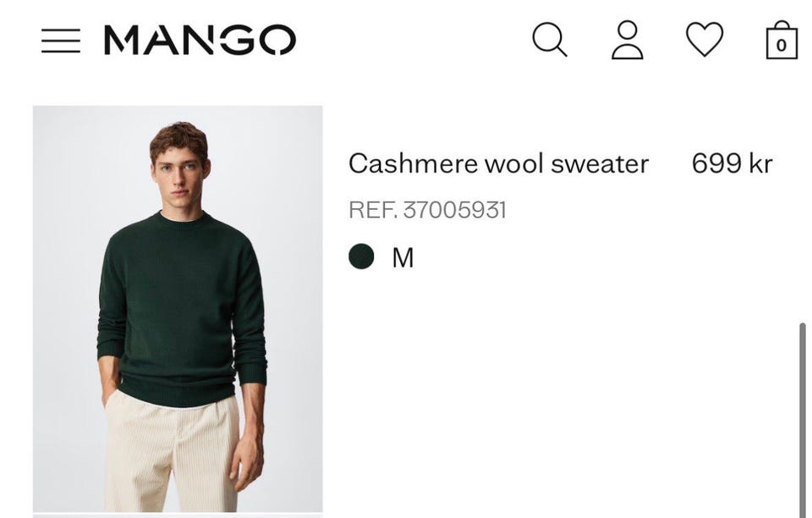Viewport: 812px width, 518px height.
Task: Open the user account icon
Action: click(627, 40)
